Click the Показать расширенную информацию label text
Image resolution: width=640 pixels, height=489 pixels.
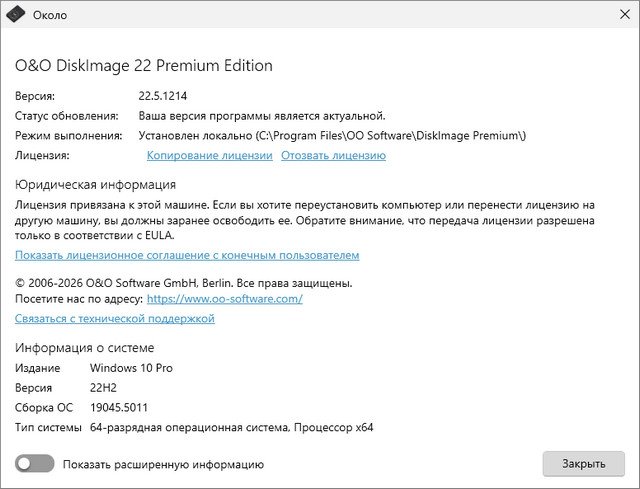pyautogui.click(x=163, y=464)
